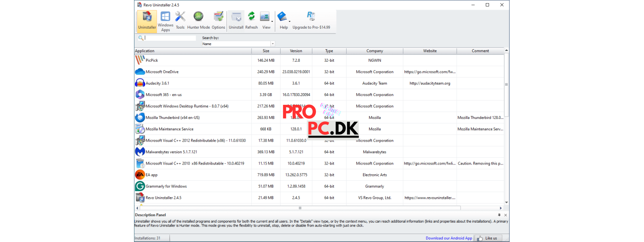Open the Tools toolbar icon
Image resolution: width=644 pixels, height=242 pixels.
[x=180, y=21]
